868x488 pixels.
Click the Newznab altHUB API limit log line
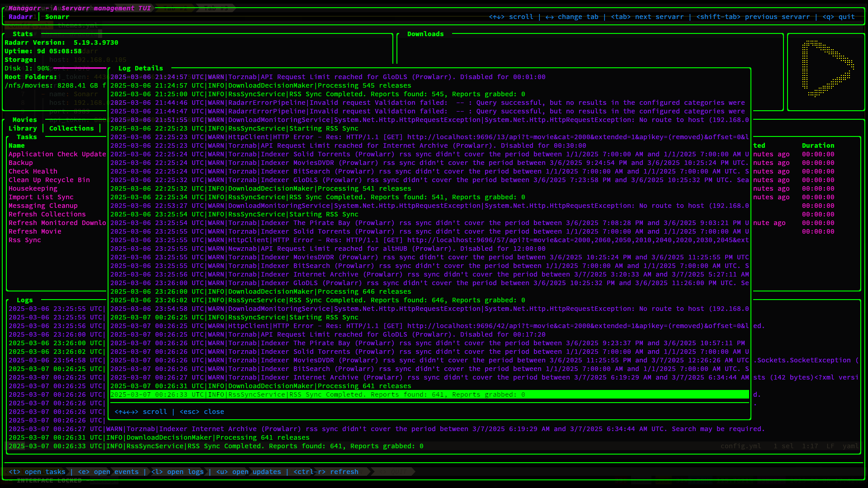[x=328, y=249]
